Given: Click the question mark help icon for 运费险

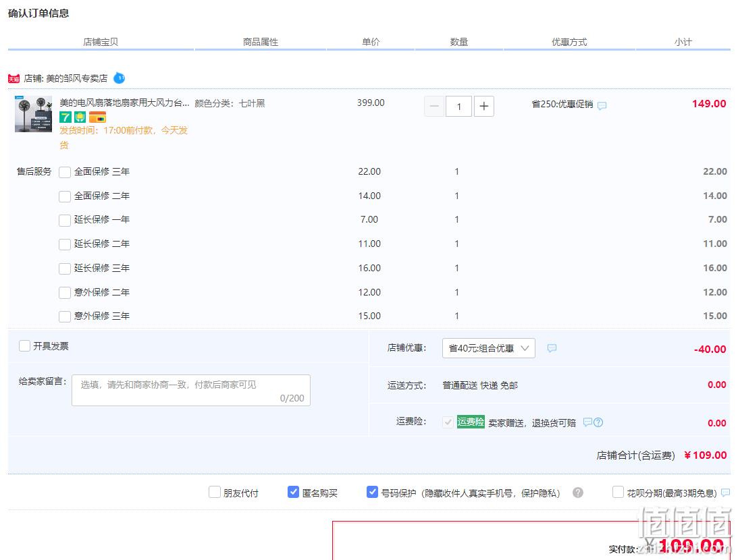Looking at the screenshot, I should (x=598, y=422).
